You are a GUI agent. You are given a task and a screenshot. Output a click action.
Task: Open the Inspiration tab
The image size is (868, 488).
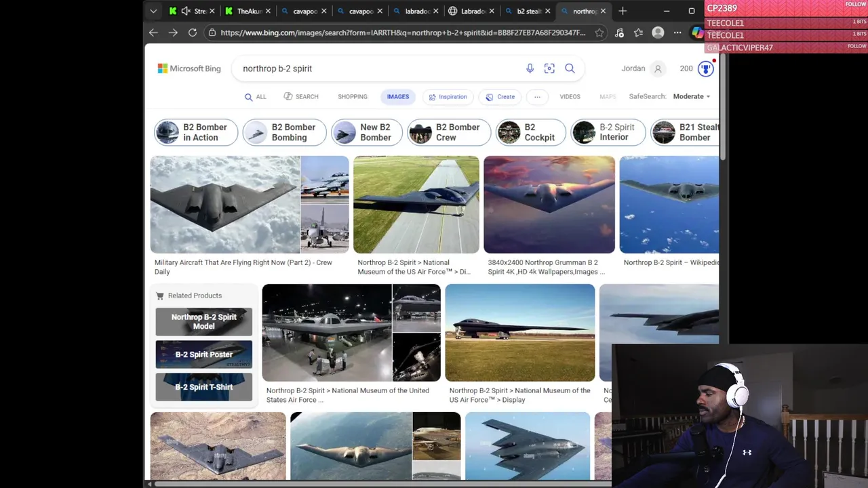click(448, 97)
